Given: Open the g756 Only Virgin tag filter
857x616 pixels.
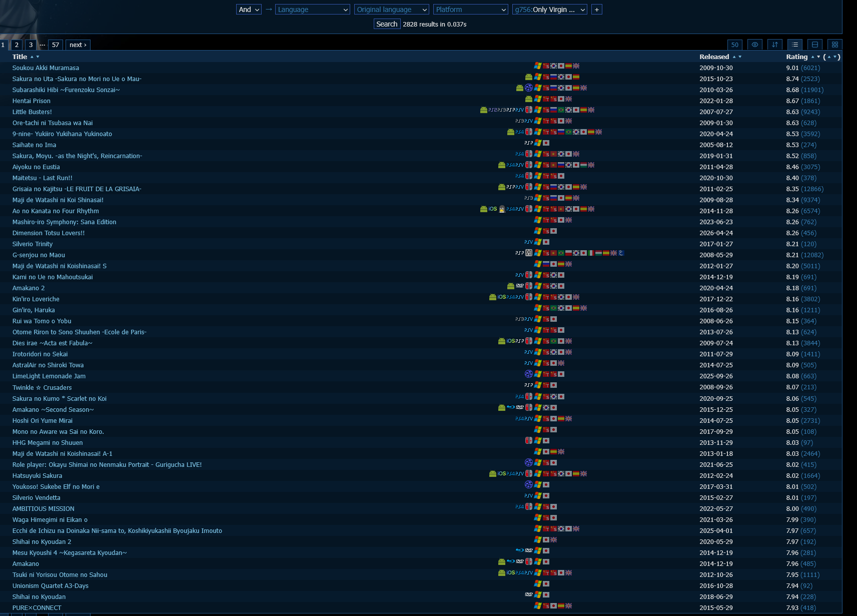Looking at the screenshot, I should click(550, 10).
